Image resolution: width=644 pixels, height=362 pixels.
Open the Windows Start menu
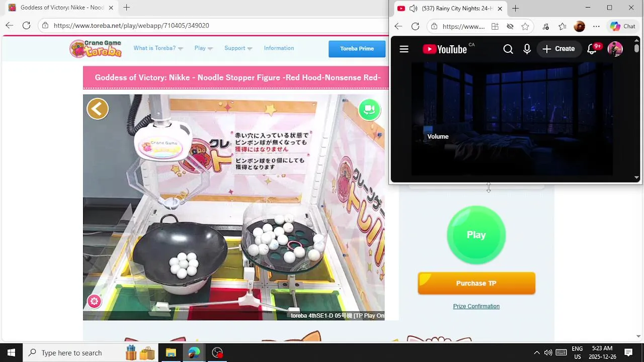pos(11,352)
